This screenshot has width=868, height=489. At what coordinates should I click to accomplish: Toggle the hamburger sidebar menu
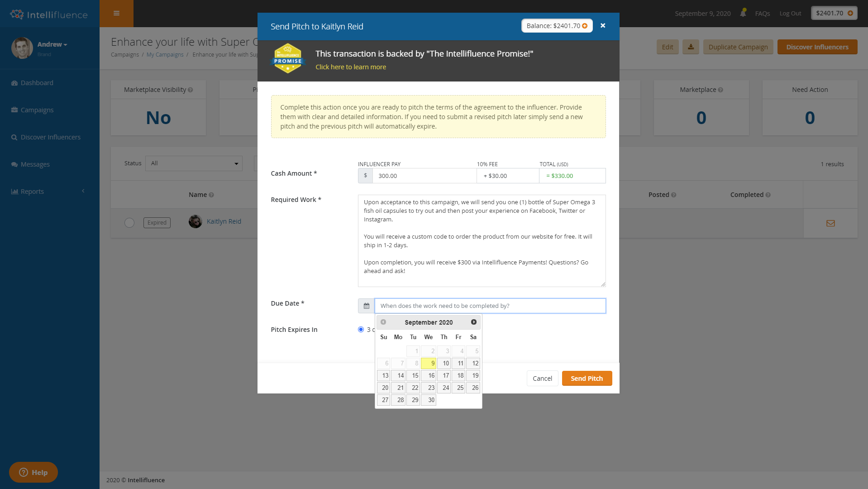tap(116, 13)
